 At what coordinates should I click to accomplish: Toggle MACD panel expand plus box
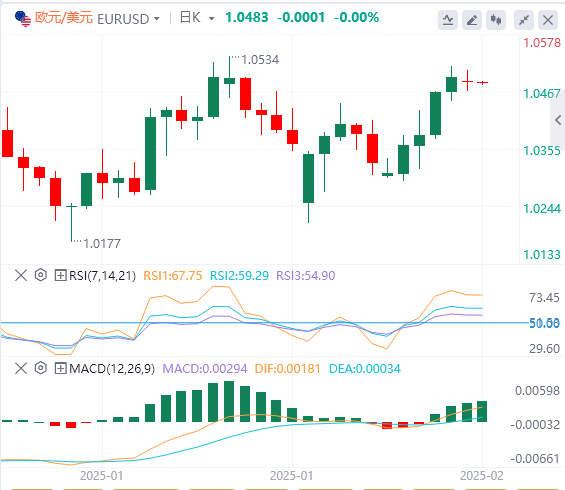coord(60,368)
